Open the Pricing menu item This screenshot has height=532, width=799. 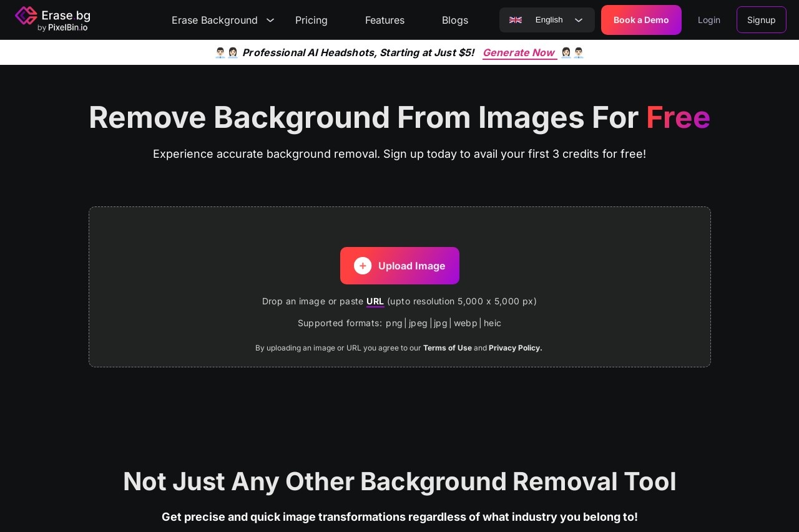coord(311,20)
